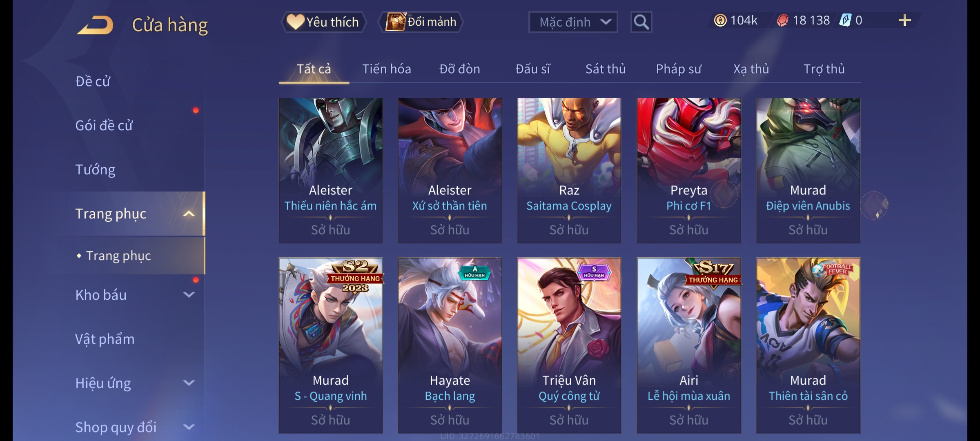The height and width of the screenshot is (441, 980).
Task: Expand Shop quy đổi sidebar section
Action: [x=189, y=427]
